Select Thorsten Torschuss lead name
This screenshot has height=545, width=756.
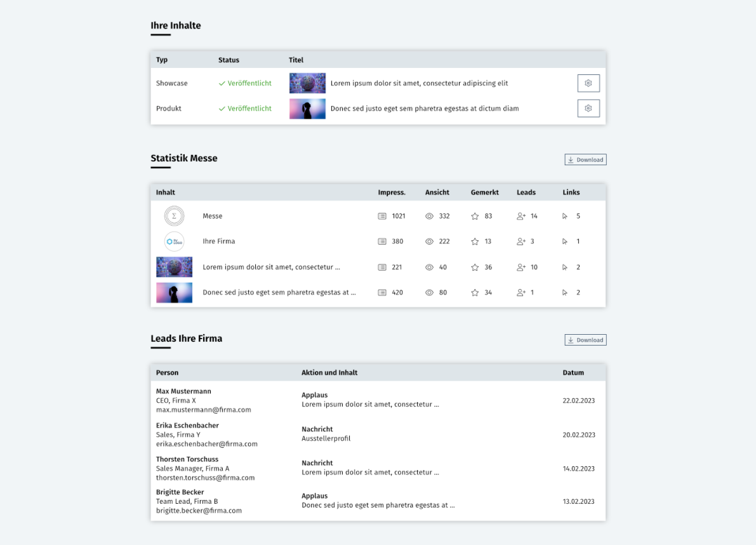click(x=187, y=459)
